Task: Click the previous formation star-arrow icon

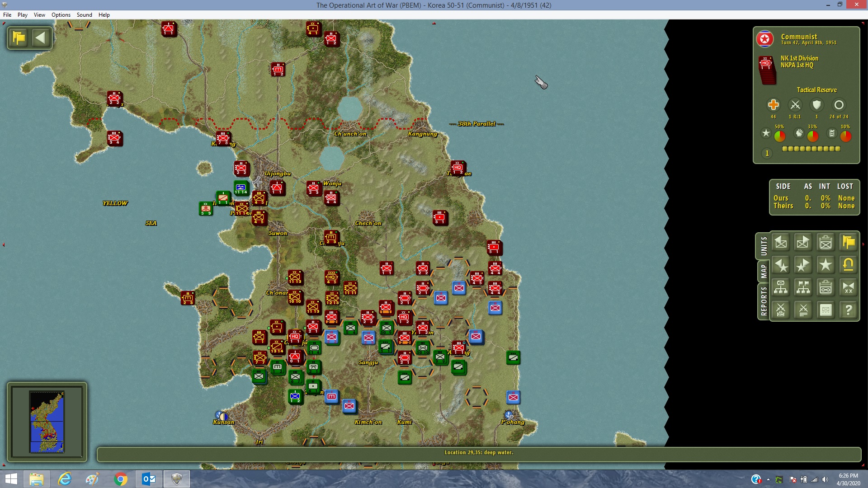Action: click(x=781, y=265)
